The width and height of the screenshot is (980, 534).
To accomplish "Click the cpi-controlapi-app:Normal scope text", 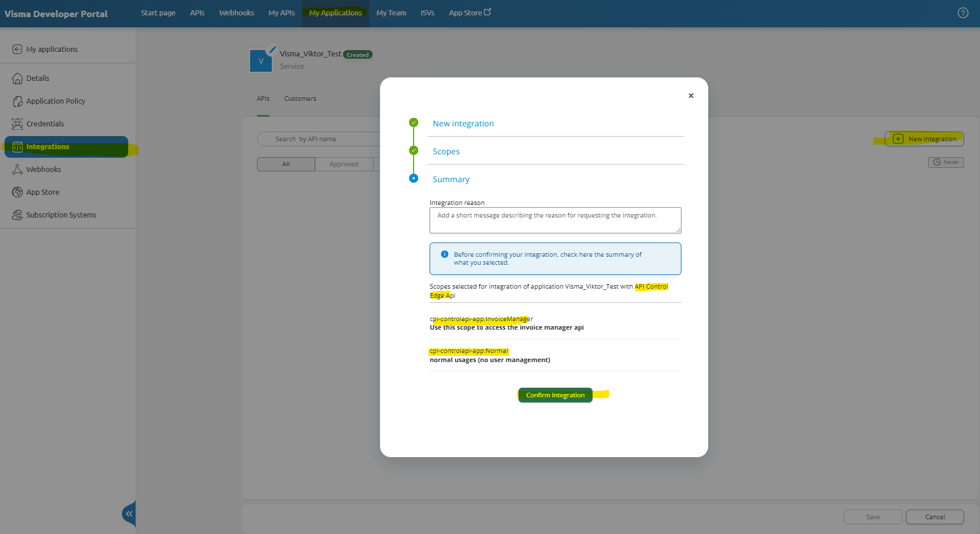I will coord(469,351).
